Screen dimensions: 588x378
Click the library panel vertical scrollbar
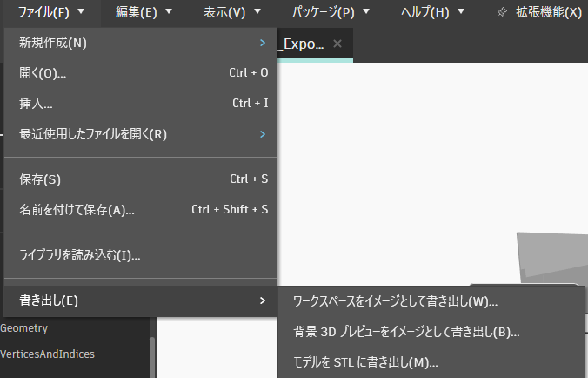tap(152, 356)
